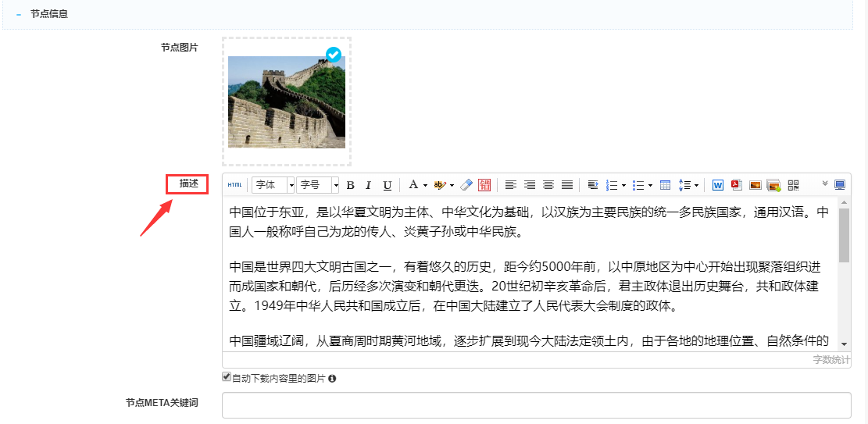This screenshot has height=424, width=868.
Task: Click the 字数统计 word count label
Action: point(831,360)
